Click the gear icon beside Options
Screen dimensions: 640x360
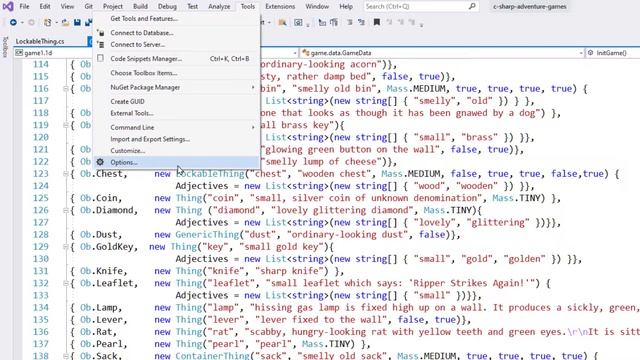[x=100, y=162]
